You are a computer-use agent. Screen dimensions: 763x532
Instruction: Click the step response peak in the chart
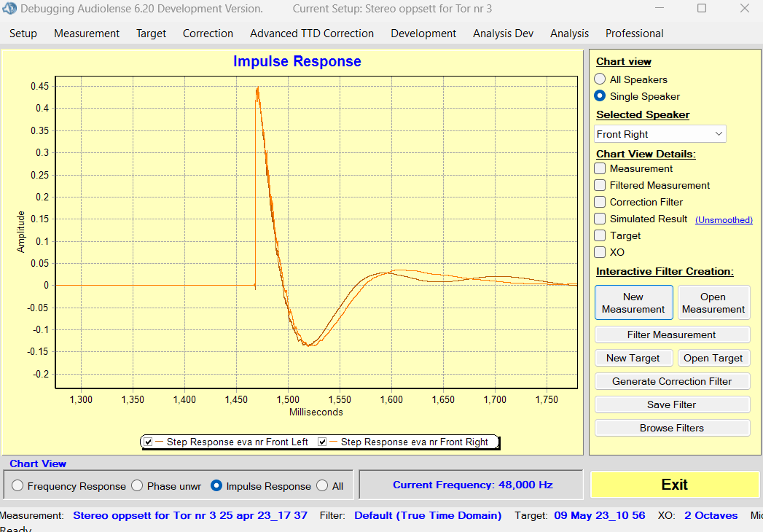257,88
